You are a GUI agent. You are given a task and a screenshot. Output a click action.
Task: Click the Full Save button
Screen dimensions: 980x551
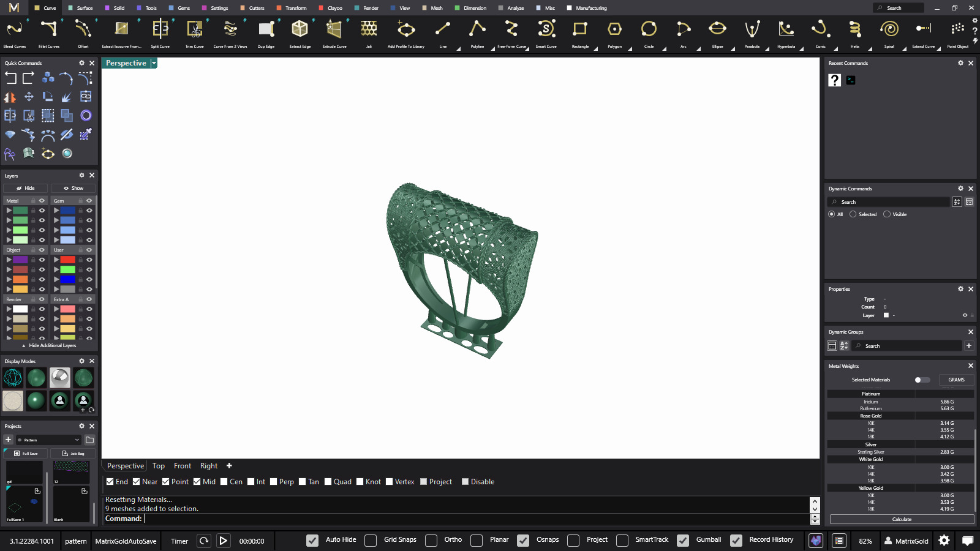tap(26, 453)
